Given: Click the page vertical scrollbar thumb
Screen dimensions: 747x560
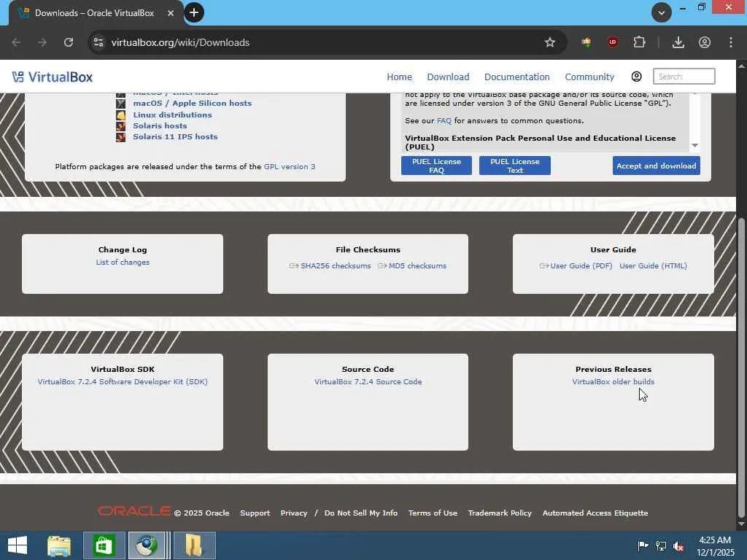Looking at the screenshot, I should coord(741,367).
